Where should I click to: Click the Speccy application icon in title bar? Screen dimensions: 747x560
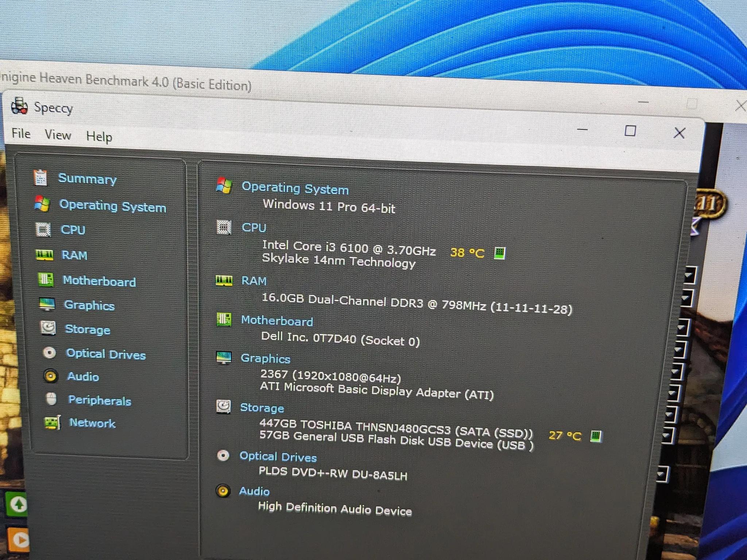tap(19, 106)
